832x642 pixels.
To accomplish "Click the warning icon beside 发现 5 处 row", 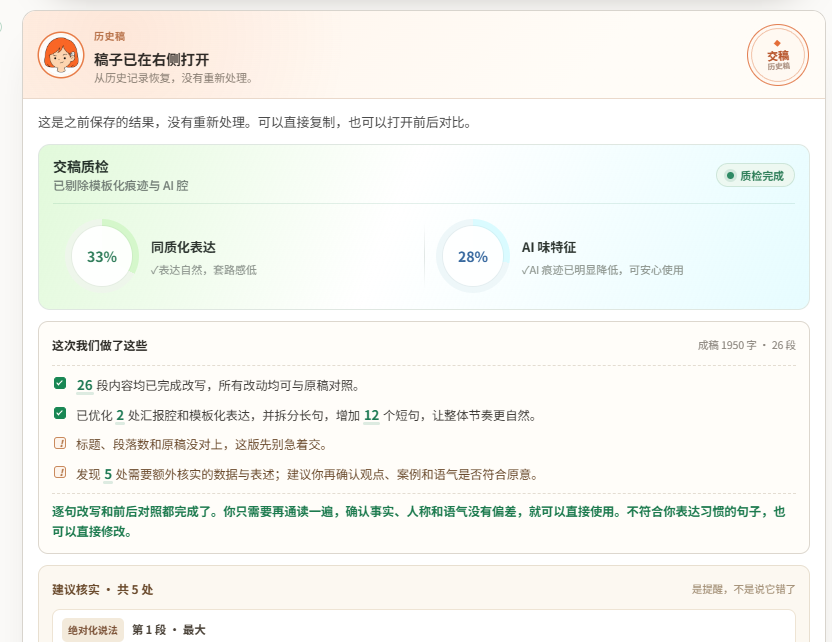I will (60, 472).
